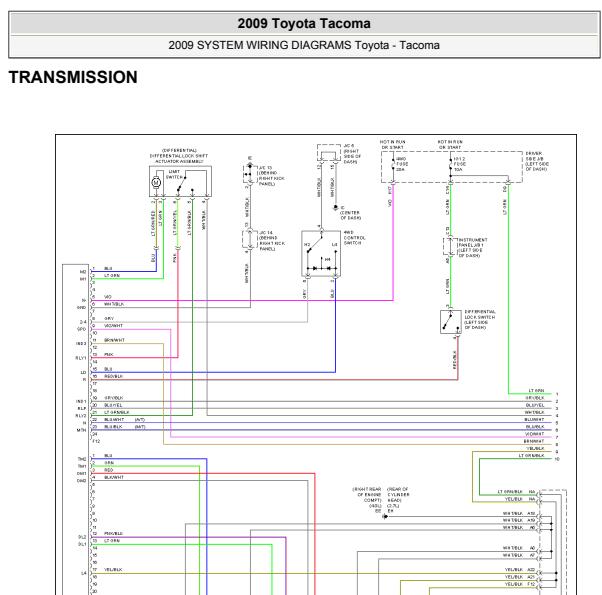Select the "VIO/WHT" wire label at upper connector pin 9
The image size is (602, 595).
(x=114, y=326)
